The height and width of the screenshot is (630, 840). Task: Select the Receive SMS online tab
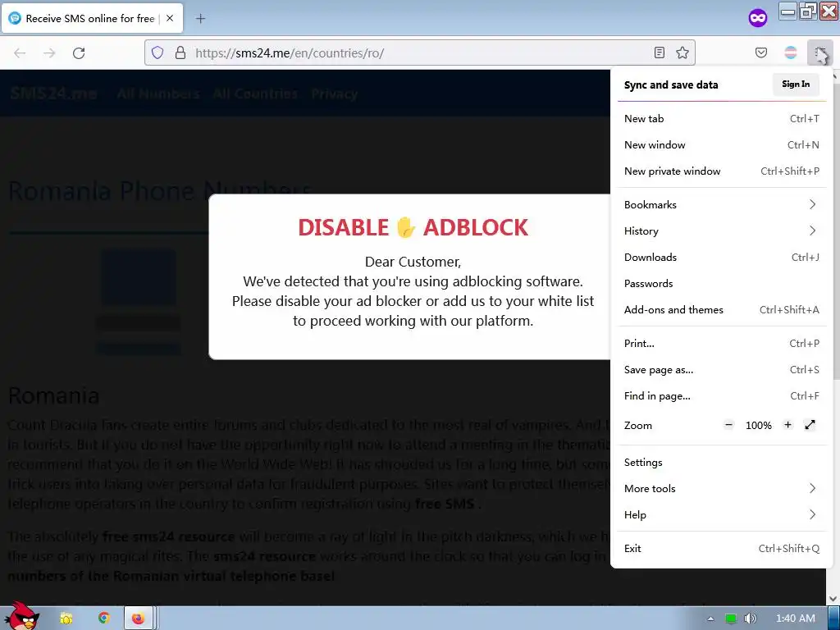[x=92, y=18]
